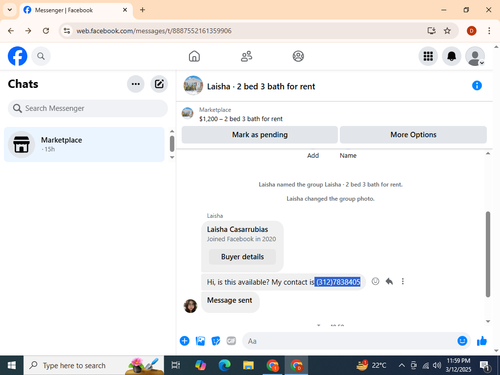The image size is (500, 375).
Task: Open the plus more actions icon
Action: pyautogui.click(x=185, y=341)
